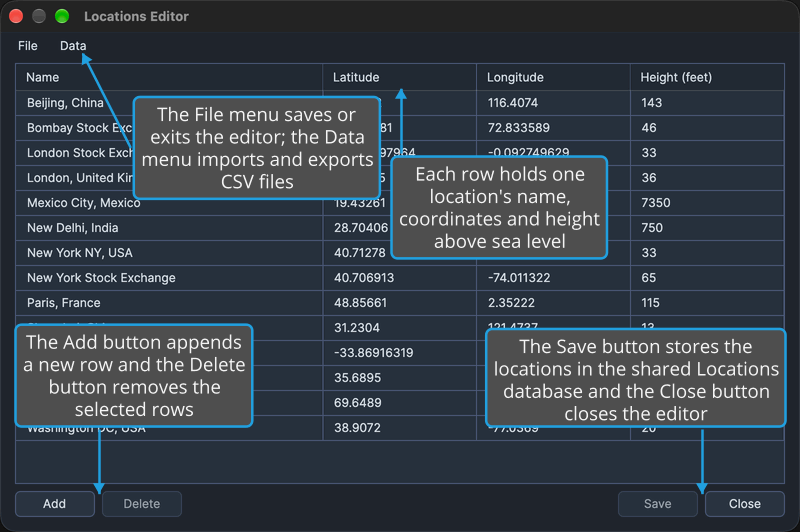Image resolution: width=800 pixels, height=532 pixels.
Task: Select the Mexico City, Mexico name cell
Action: point(169,203)
